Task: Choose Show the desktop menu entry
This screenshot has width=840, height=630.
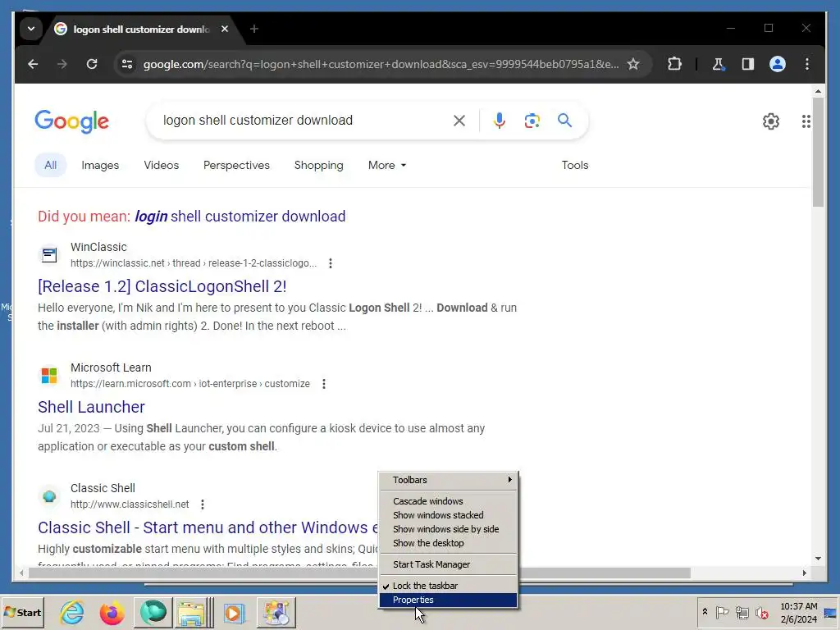Action: click(449, 543)
